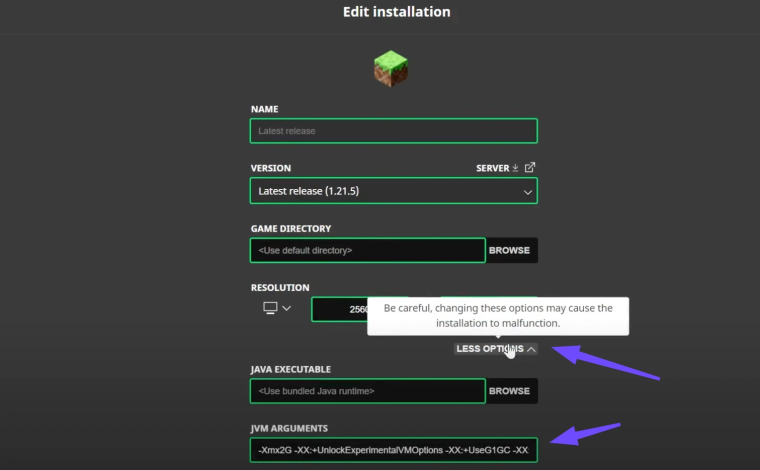Open the server external link icon

[530, 168]
